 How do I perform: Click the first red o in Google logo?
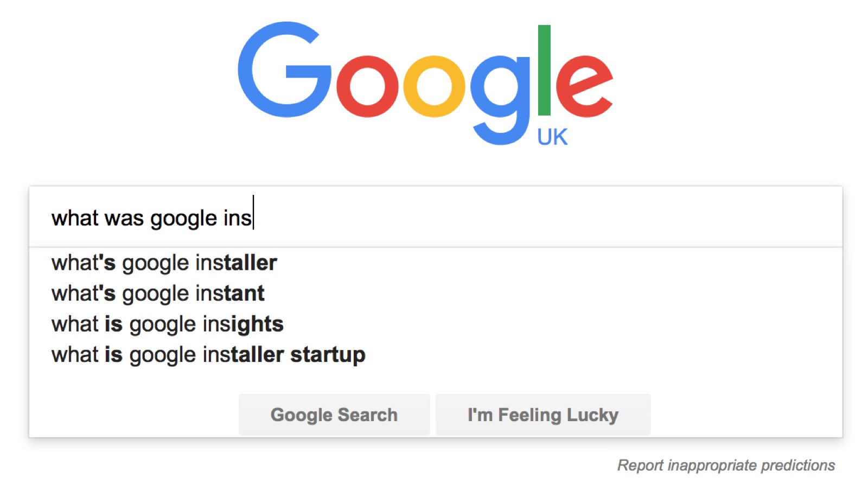(367, 86)
